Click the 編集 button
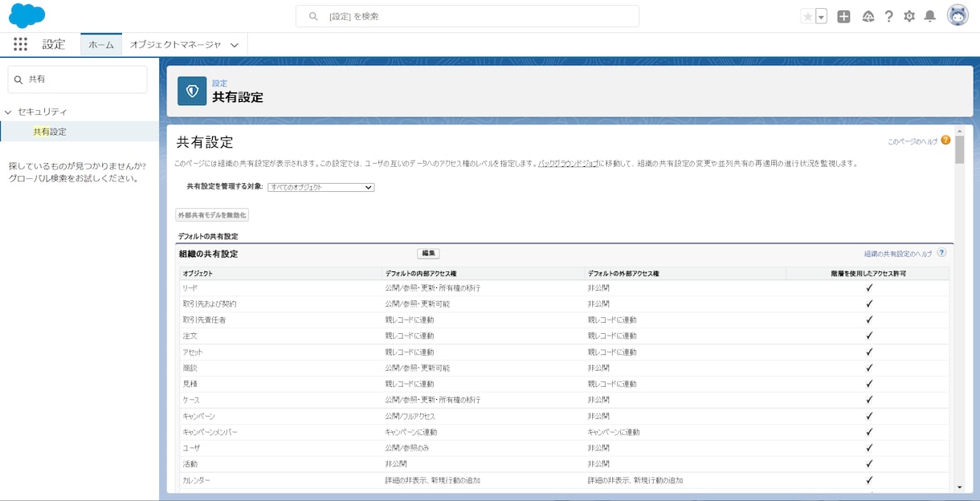Screen dimensions: 980x501 click(x=428, y=253)
